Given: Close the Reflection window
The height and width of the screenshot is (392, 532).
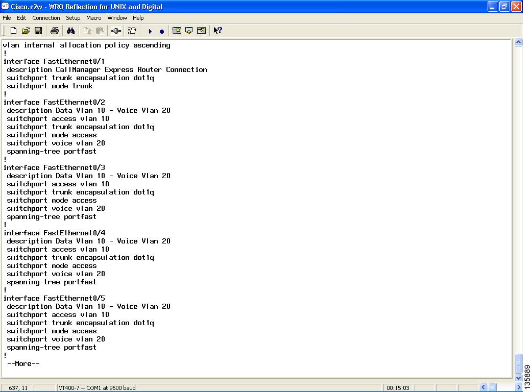Looking at the screenshot, I should (x=516, y=7).
